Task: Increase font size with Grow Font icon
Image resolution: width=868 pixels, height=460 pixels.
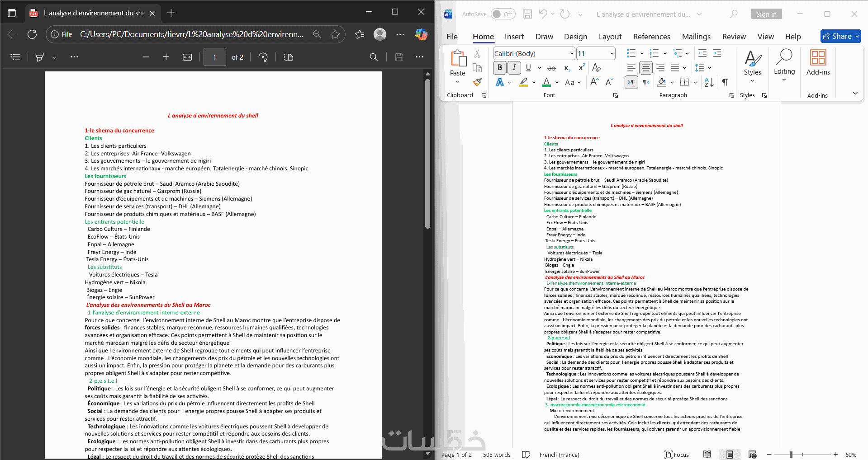Action: 594,82
